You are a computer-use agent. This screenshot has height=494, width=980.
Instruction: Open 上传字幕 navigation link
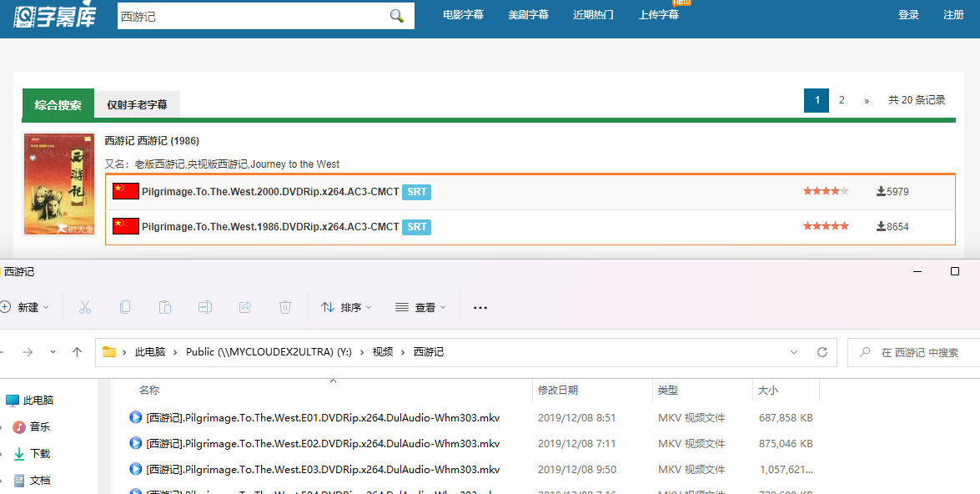[x=658, y=15]
